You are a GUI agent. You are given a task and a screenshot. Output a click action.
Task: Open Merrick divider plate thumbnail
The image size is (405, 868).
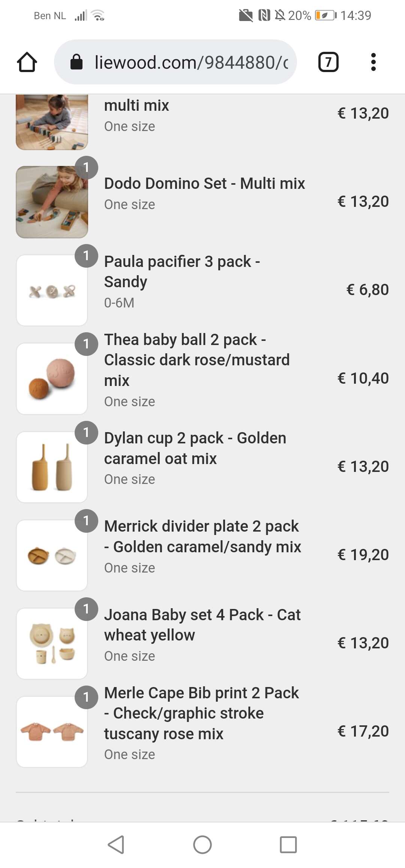[52, 555]
